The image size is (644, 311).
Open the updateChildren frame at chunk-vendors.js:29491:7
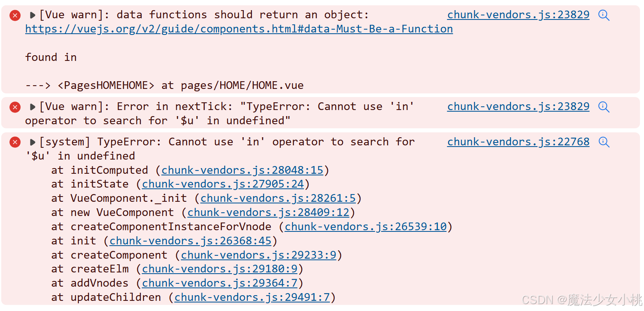(253, 297)
